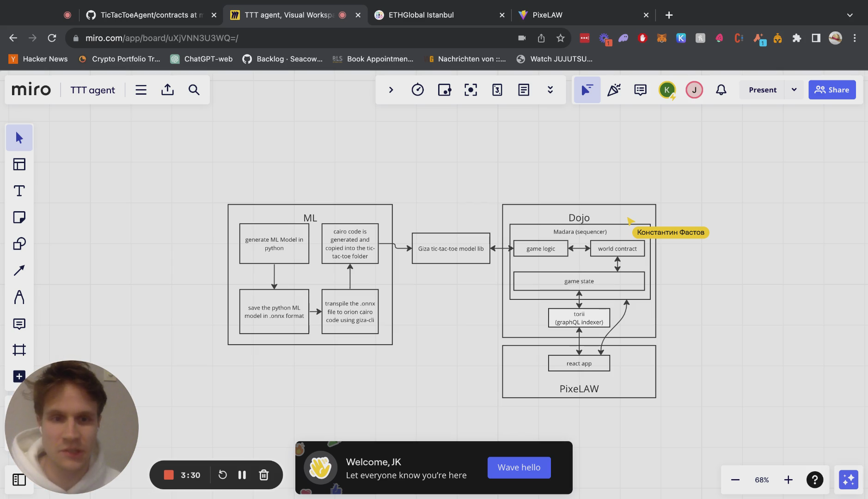Viewport: 868px width, 499px height.
Task: Open the TTT agent board title
Action: [92, 90]
